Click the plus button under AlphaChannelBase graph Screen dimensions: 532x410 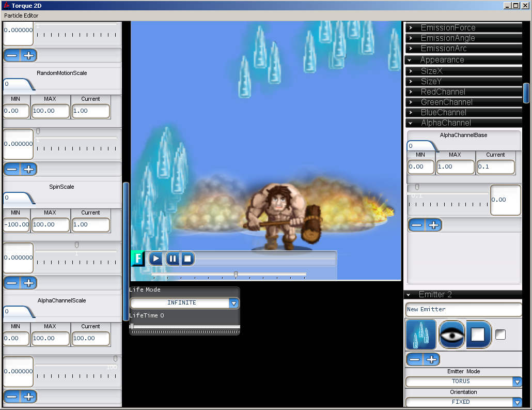[x=433, y=225]
